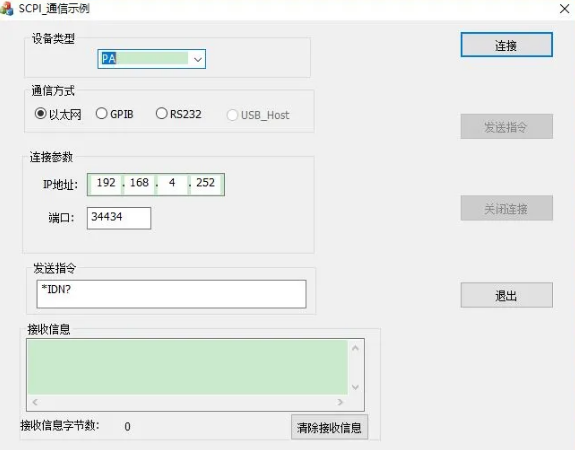This screenshot has width=575, height=450.
Task: Click the *IDN? command input box
Action: point(171,294)
